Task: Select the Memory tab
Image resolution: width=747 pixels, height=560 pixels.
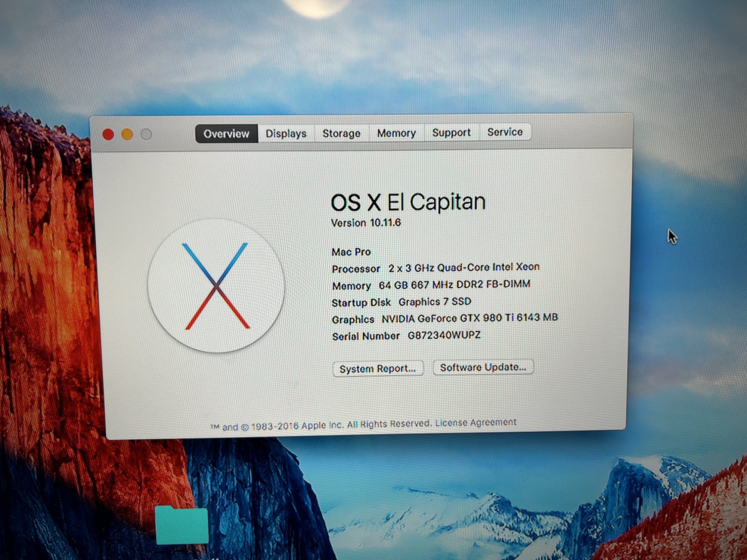Action: pyautogui.click(x=396, y=133)
